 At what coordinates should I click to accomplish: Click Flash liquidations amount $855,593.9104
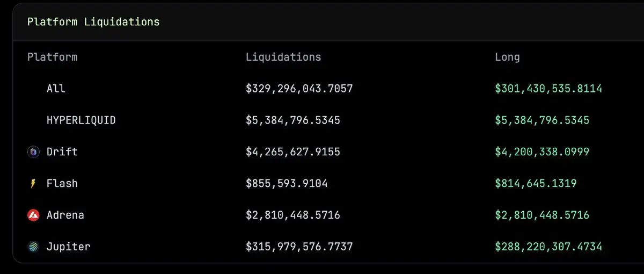click(287, 184)
